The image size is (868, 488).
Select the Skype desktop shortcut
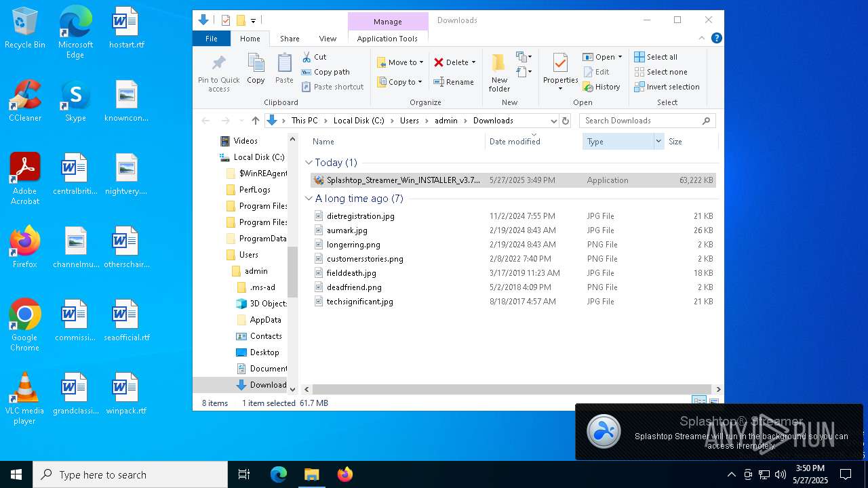pyautogui.click(x=75, y=102)
